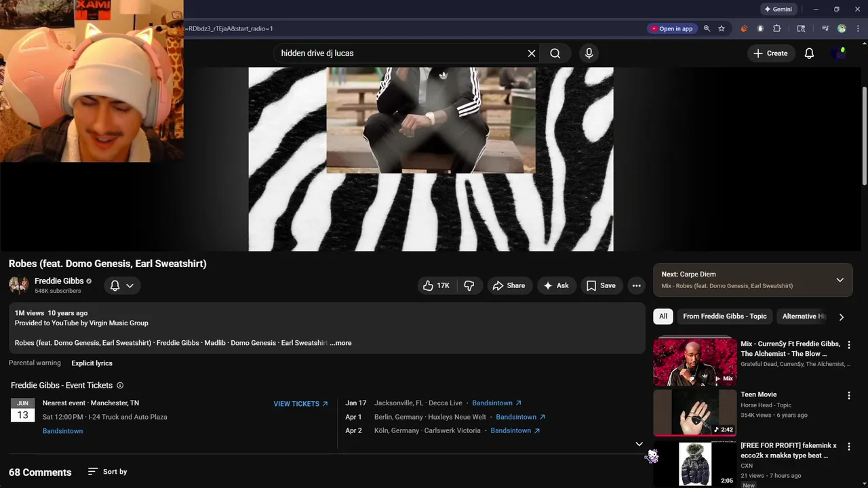Select From Freddie Gibbs - Topic chip
This screenshot has width=868, height=488.
click(x=725, y=317)
